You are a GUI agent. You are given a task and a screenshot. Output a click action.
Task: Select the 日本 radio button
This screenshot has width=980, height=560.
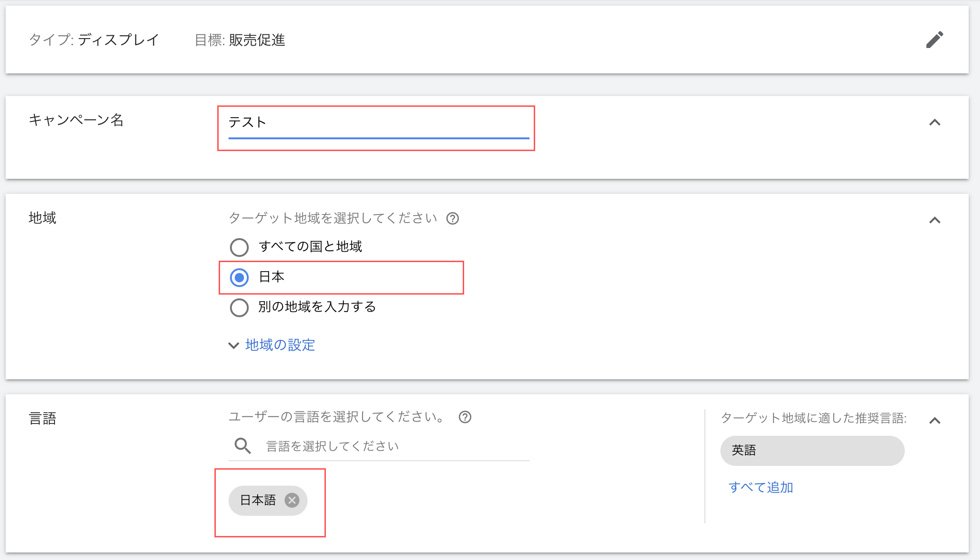[239, 278]
